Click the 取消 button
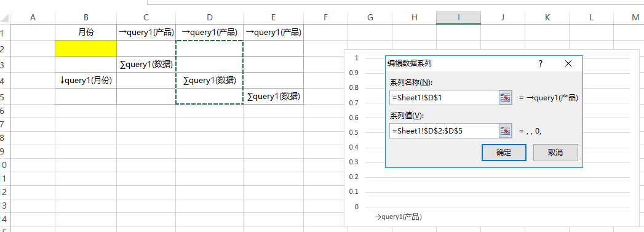This screenshot has width=644, height=232. [555, 153]
